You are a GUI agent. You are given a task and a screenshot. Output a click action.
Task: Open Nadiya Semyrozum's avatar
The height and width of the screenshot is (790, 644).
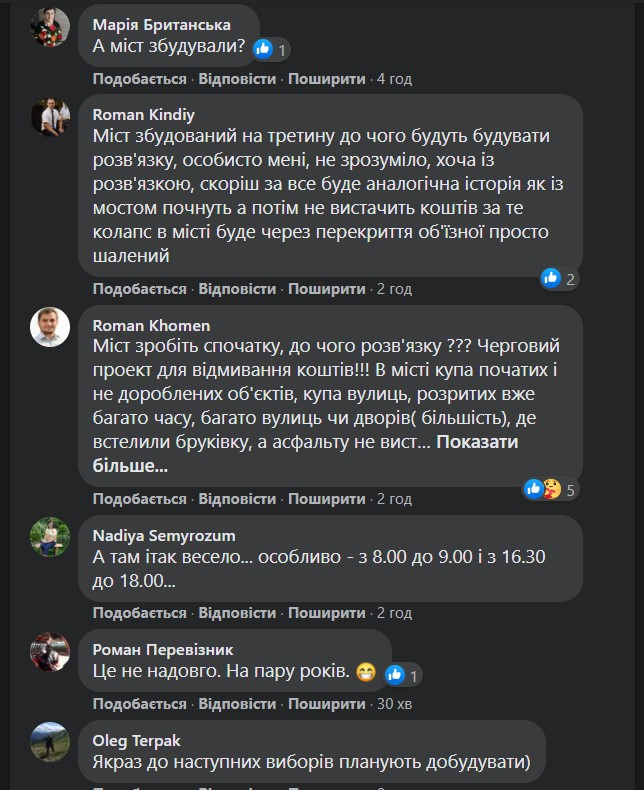(x=50, y=537)
